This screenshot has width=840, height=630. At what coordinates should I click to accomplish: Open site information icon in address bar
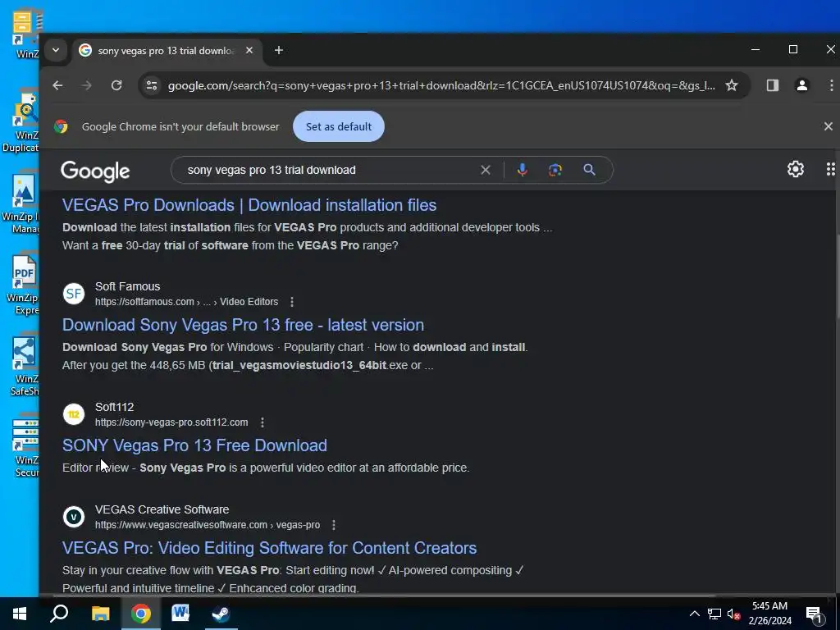152,85
